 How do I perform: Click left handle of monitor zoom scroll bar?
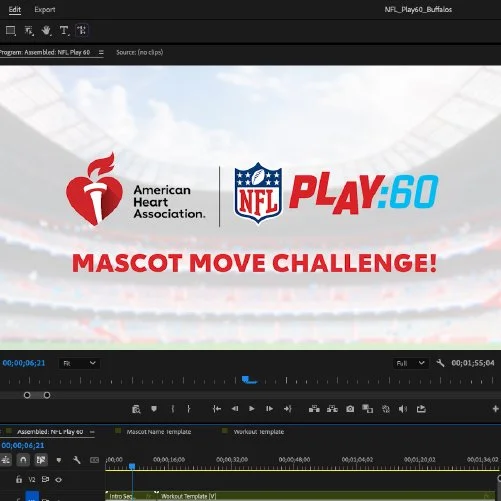pyautogui.click(x=27, y=395)
